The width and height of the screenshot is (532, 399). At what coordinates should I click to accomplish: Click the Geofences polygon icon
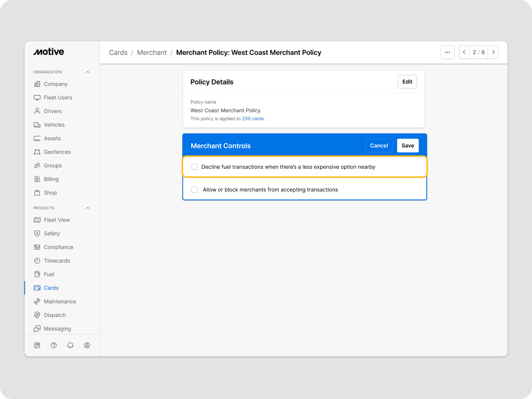[x=37, y=152]
